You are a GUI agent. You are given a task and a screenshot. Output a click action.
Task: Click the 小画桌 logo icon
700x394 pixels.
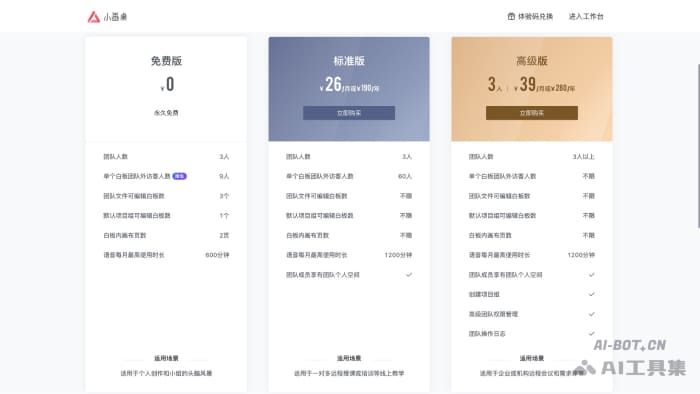(x=93, y=17)
